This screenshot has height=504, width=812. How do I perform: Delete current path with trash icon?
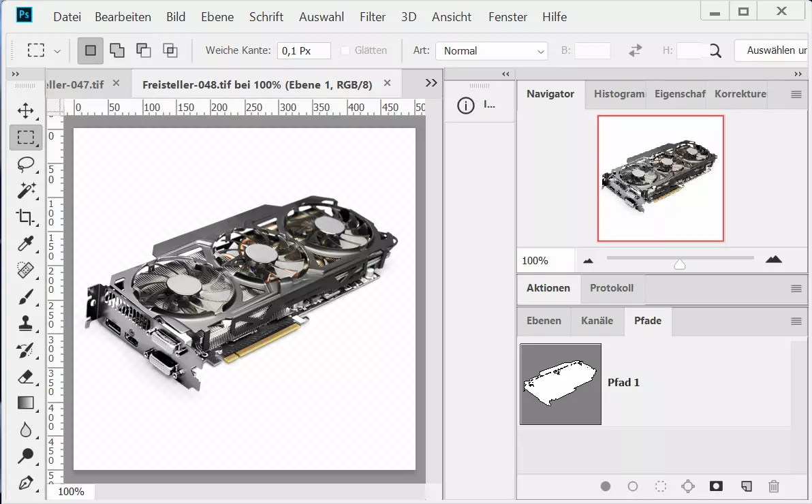pyautogui.click(x=773, y=486)
